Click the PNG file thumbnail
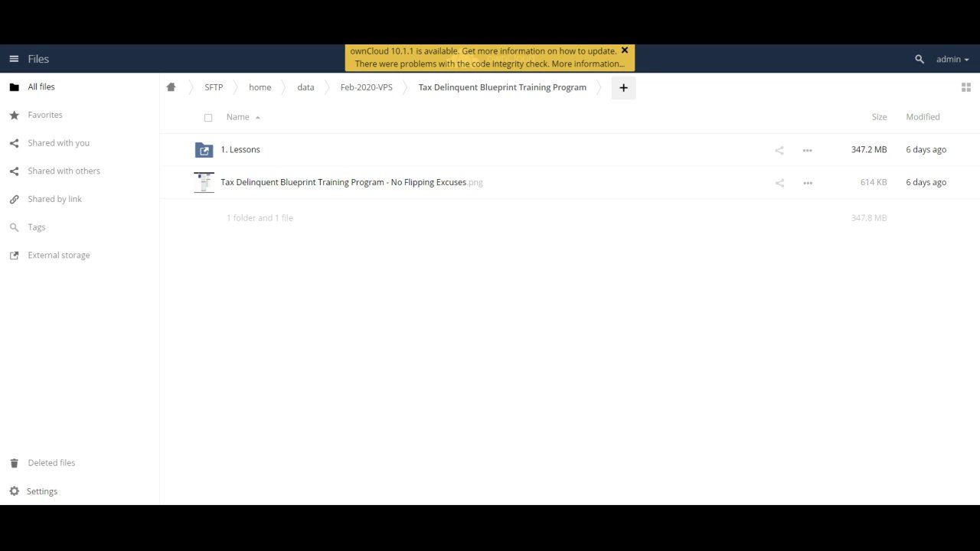The height and width of the screenshot is (551, 980). 204,182
